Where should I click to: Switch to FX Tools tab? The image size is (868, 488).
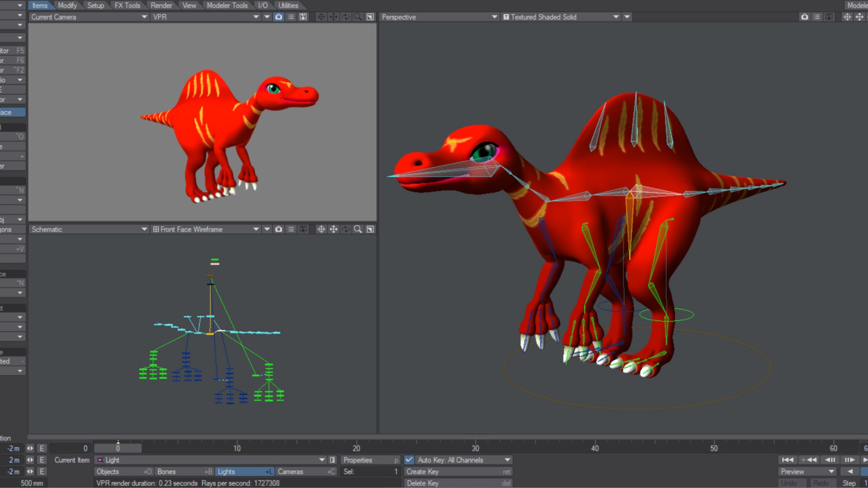(127, 5)
